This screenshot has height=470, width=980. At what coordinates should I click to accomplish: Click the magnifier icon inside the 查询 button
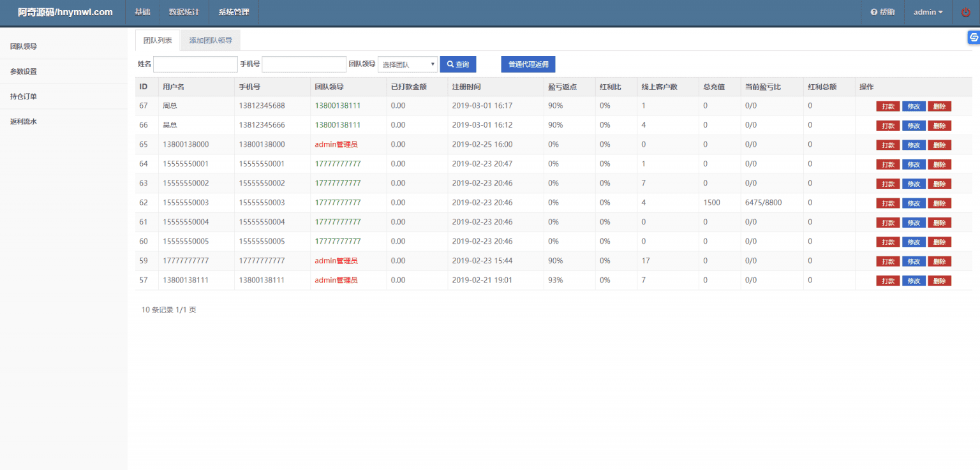[449, 64]
